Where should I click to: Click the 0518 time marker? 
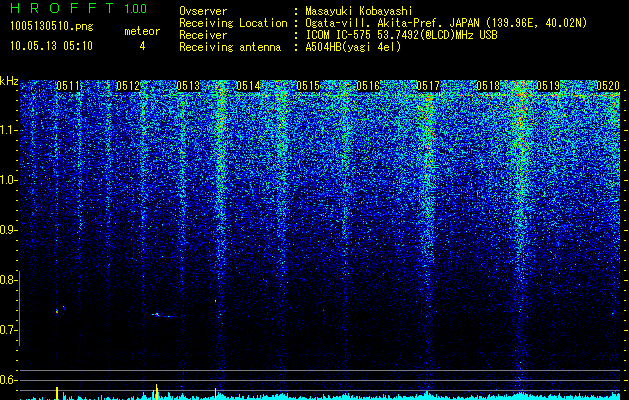[x=488, y=86]
